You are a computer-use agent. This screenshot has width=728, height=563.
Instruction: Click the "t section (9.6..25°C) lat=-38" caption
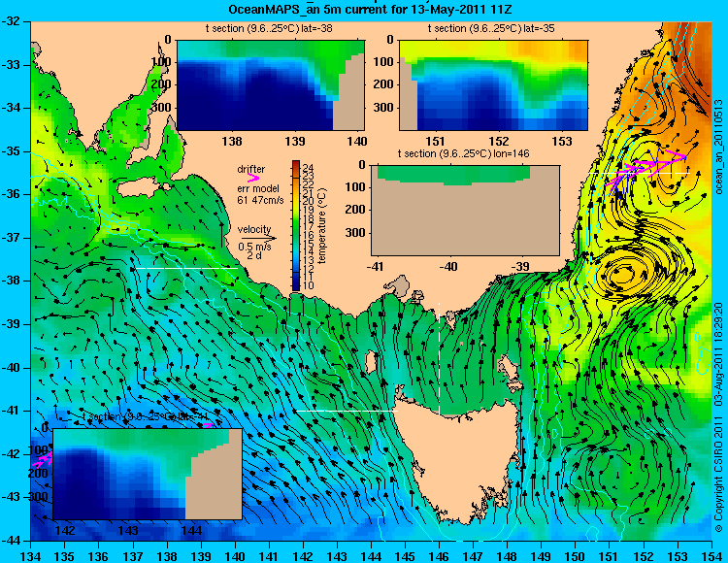(x=269, y=29)
